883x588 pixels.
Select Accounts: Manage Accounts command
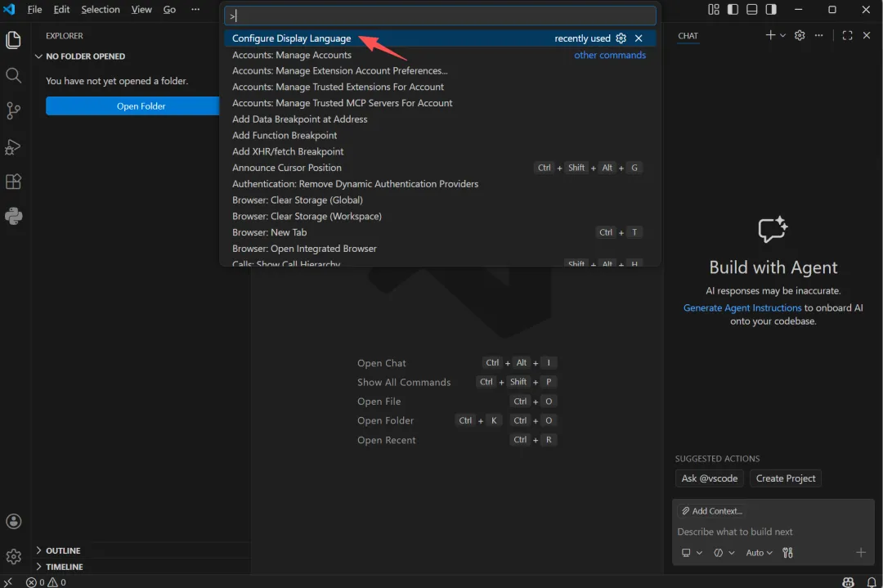point(440,55)
